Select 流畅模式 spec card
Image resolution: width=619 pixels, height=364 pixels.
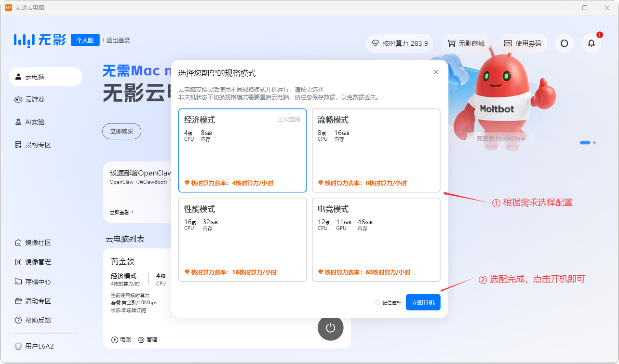click(376, 150)
